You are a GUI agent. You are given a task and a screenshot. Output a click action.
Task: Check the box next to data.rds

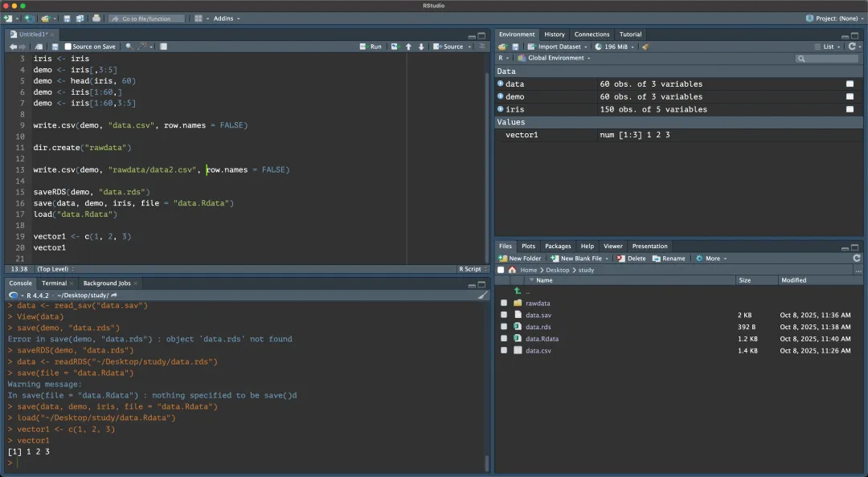pyautogui.click(x=504, y=327)
